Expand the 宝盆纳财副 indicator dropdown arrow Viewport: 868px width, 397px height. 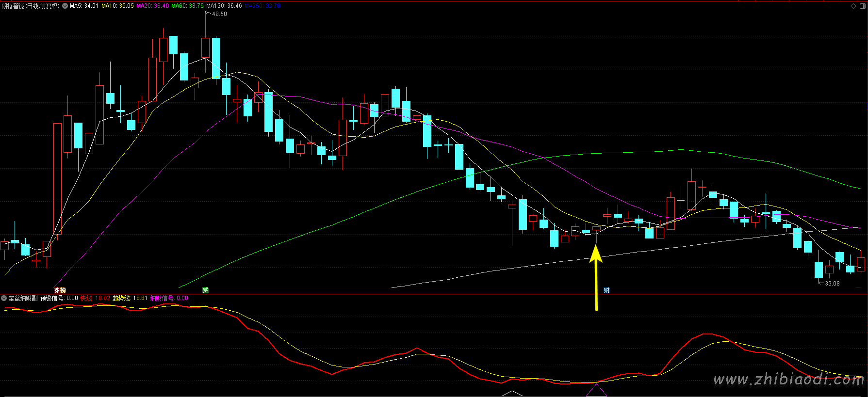click(4, 298)
